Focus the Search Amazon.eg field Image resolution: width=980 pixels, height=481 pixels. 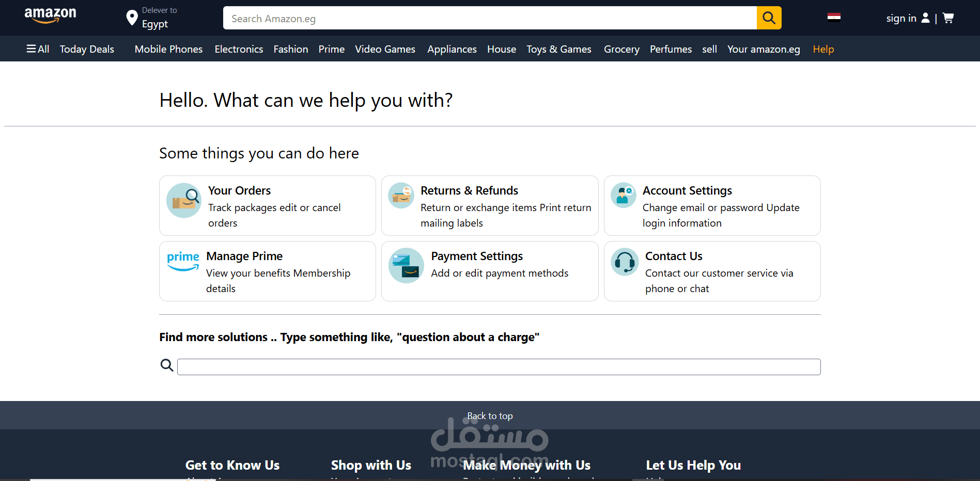point(490,18)
